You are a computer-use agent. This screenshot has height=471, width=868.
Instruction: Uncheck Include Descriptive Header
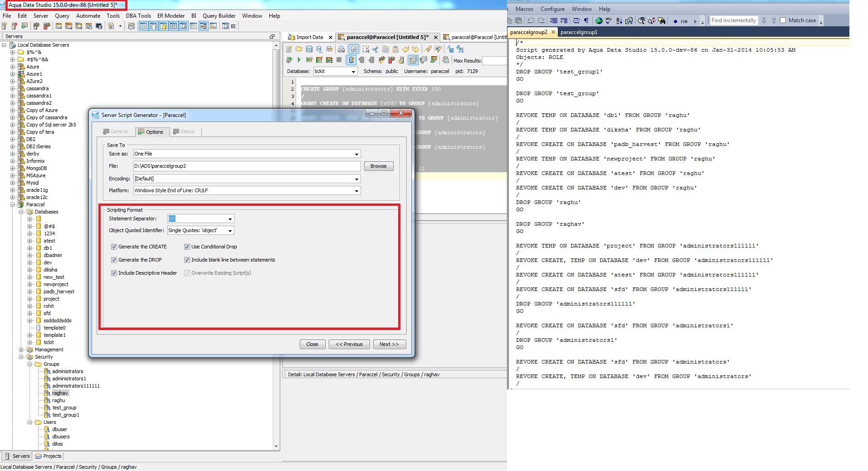click(114, 273)
